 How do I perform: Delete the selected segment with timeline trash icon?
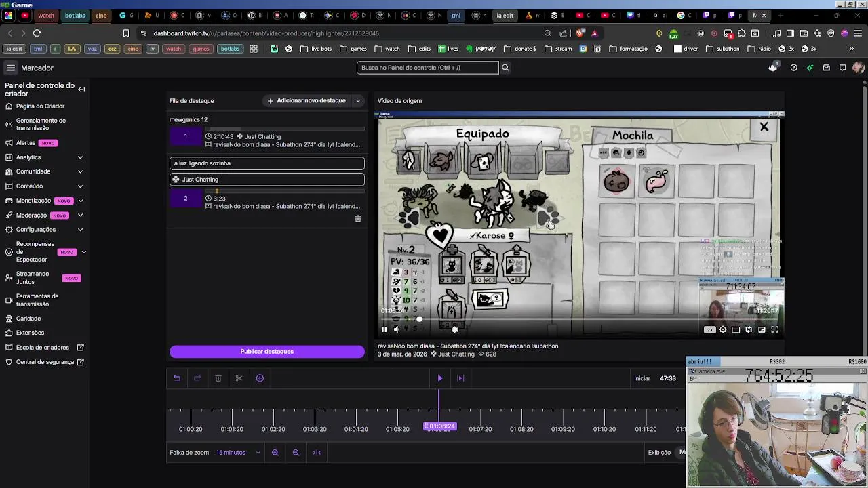[218, 378]
